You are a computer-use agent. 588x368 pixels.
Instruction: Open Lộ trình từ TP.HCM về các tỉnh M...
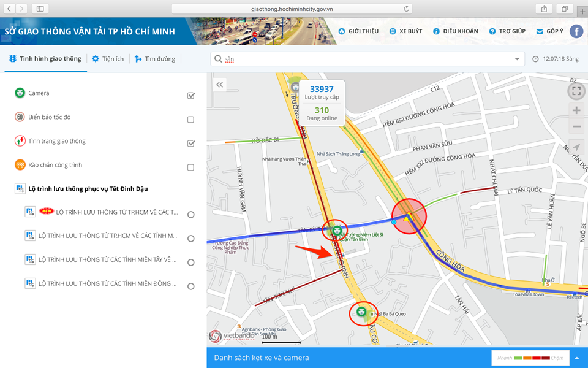tap(108, 236)
